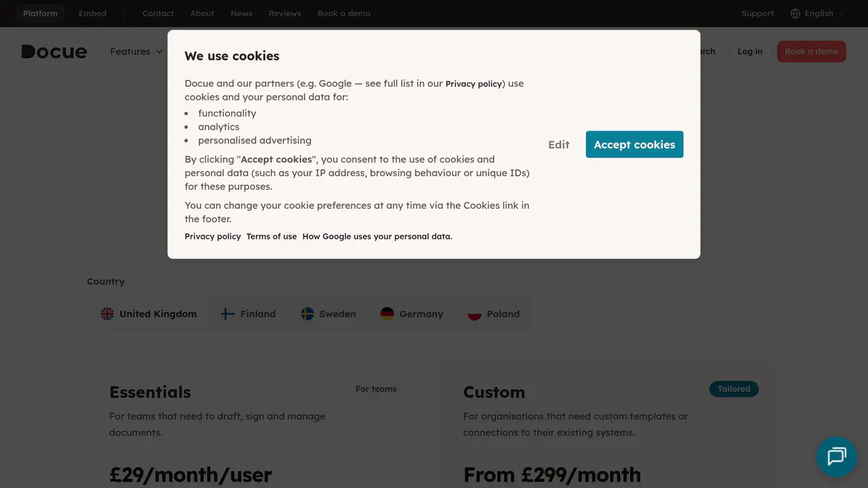Image resolution: width=868 pixels, height=488 pixels.
Task: Open the Contact page
Action: pyautogui.click(x=158, y=14)
